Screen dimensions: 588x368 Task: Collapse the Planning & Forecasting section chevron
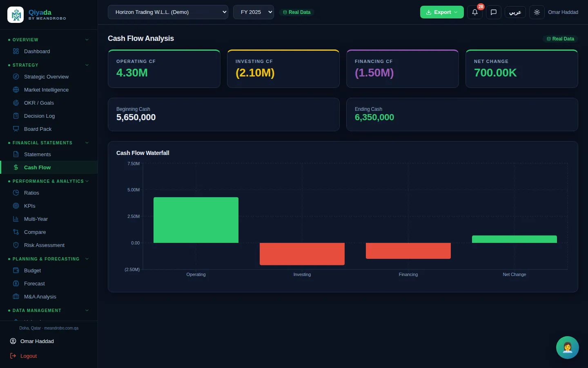[x=87, y=259]
